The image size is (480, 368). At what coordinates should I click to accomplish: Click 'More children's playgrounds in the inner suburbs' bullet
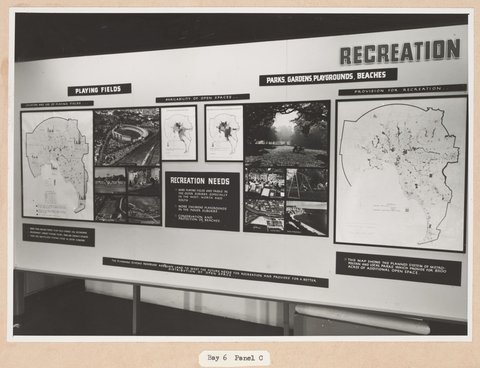pyautogui.click(x=202, y=209)
